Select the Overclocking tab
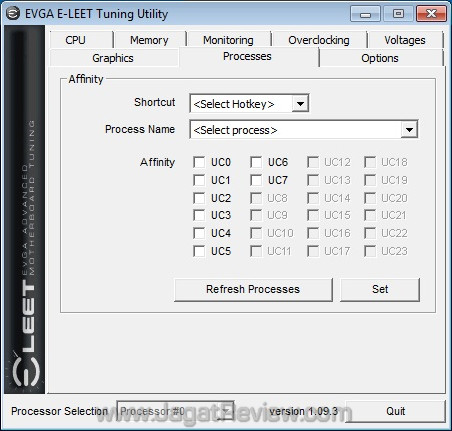The height and width of the screenshot is (431, 452). [319, 40]
